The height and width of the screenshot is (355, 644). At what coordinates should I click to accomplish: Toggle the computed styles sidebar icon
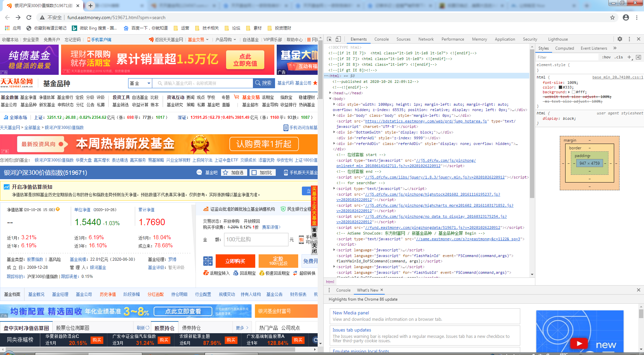[x=639, y=57]
